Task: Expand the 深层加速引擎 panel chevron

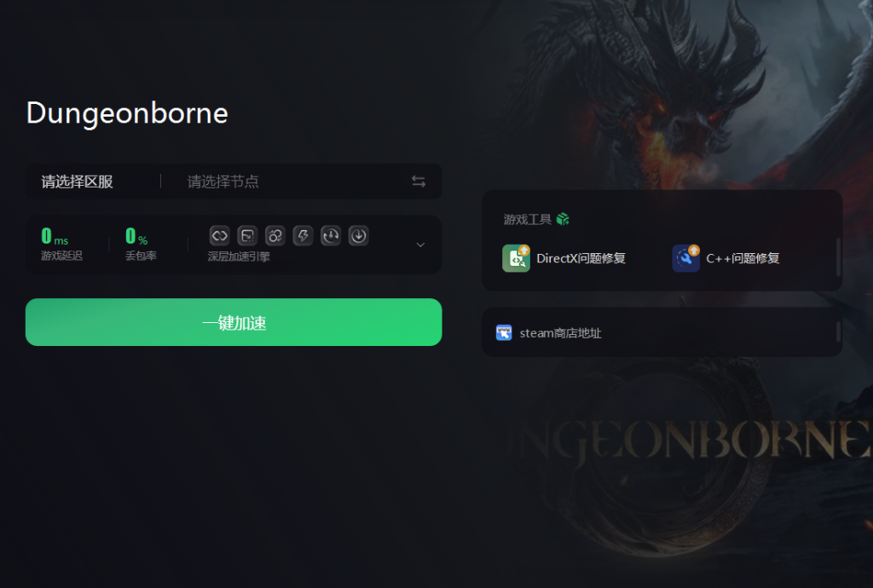Action: pos(421,245)
